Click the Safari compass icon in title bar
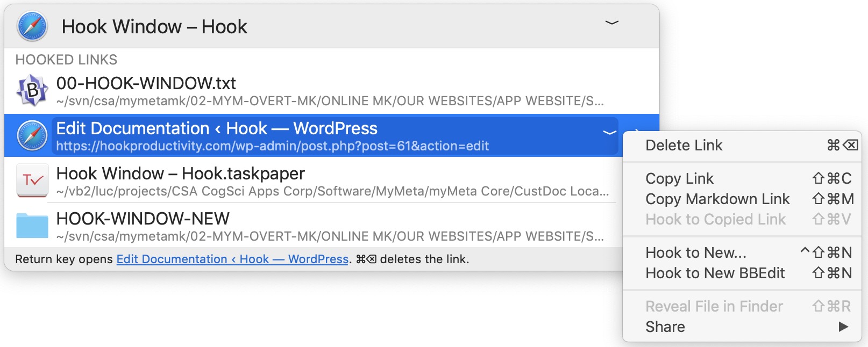Screen dimensions: 868x347 [x=32, y=26]
